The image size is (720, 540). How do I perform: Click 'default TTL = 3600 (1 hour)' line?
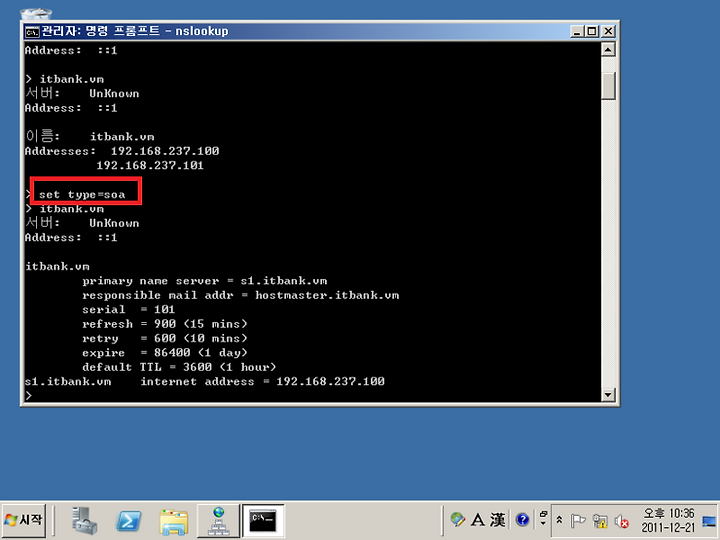pyautogui.click(x=179, y=367)
